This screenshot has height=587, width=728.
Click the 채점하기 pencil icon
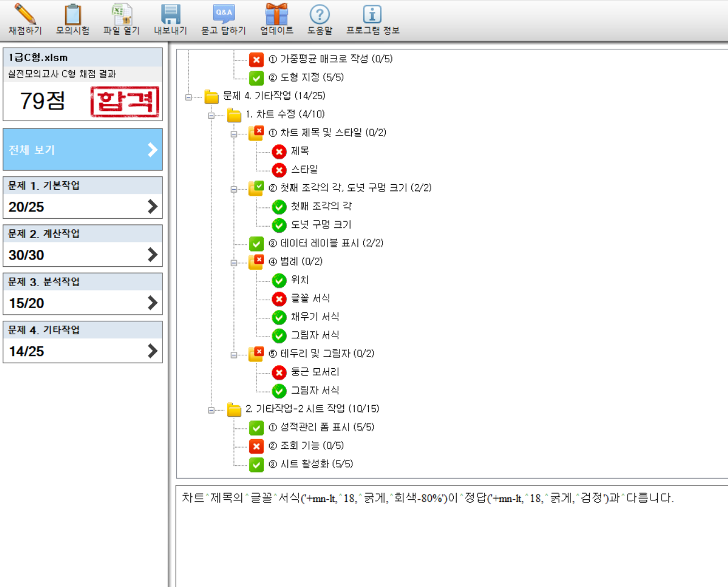click(x=25, y=15)
